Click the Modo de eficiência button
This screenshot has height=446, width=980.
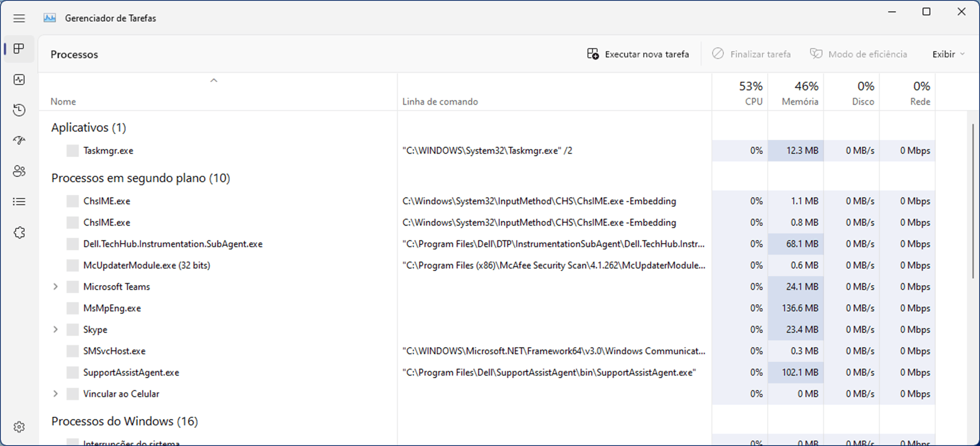coord(858,54)
